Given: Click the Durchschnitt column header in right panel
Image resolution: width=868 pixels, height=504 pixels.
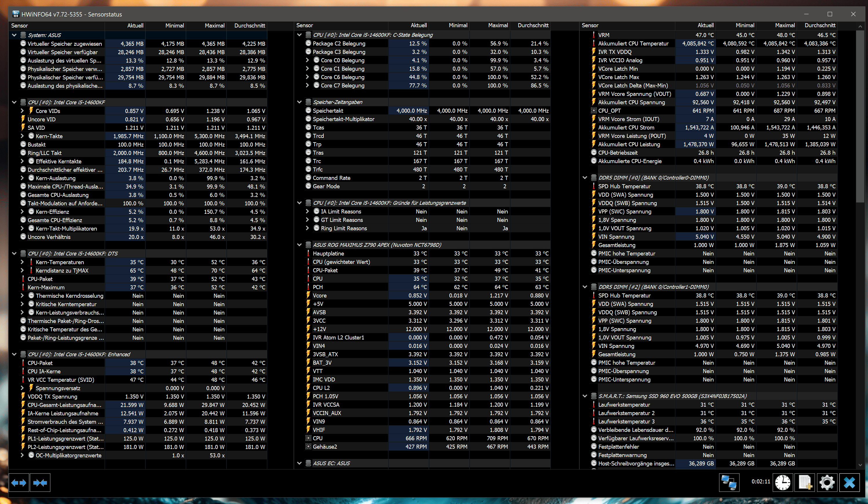Looking at the screenshot, I should click(820, 25).
